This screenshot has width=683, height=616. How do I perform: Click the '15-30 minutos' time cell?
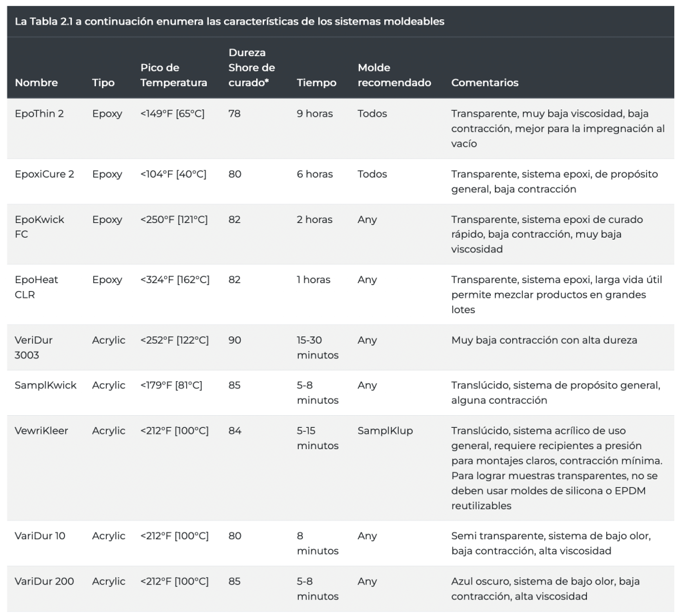(x=317, y=348)
